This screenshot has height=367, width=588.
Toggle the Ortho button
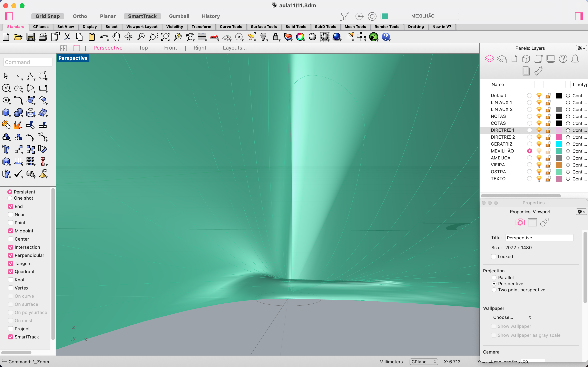(x=80, y=16)
